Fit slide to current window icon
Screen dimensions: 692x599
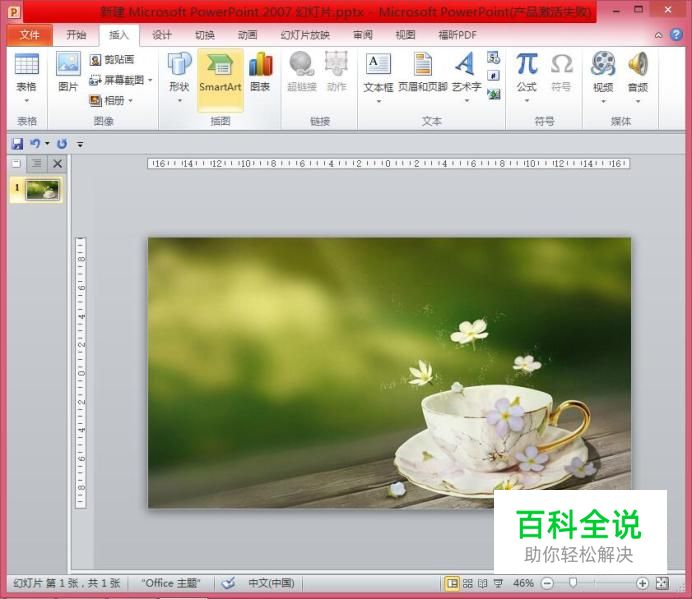click(x=662, y=583)
